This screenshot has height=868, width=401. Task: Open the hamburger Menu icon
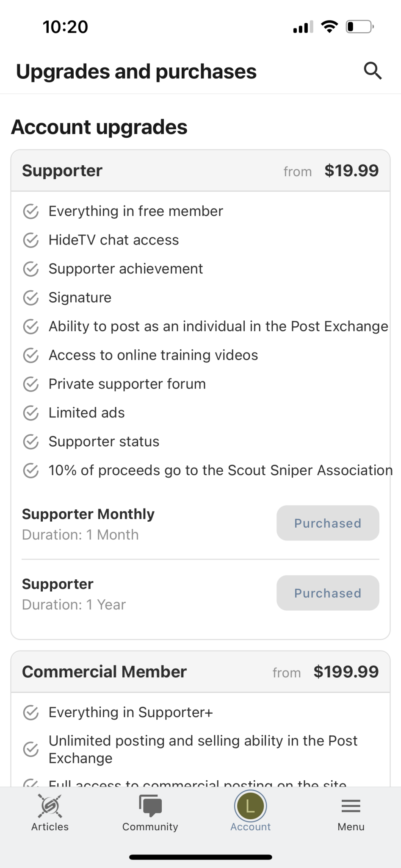click(351, 806)
